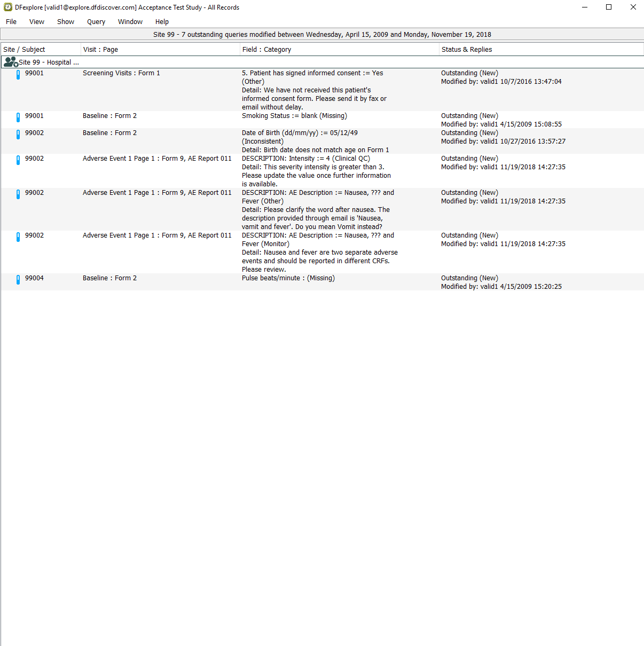The height and width of the screenshot is (646, 644).
Task: Select the 99004 Baseline Form 2 record
Action: pyautogui.click(x=109, y=278)
